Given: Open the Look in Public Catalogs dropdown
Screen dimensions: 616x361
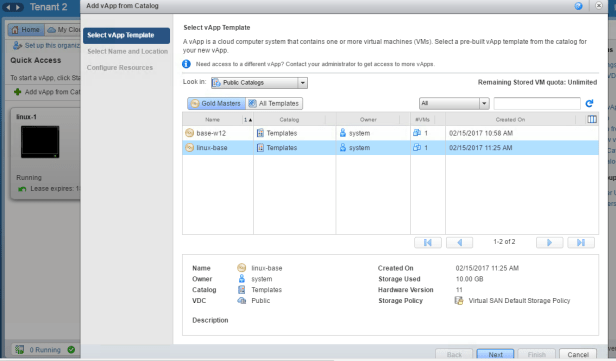Looking at the screenshot, I should (x=259, y=83).
